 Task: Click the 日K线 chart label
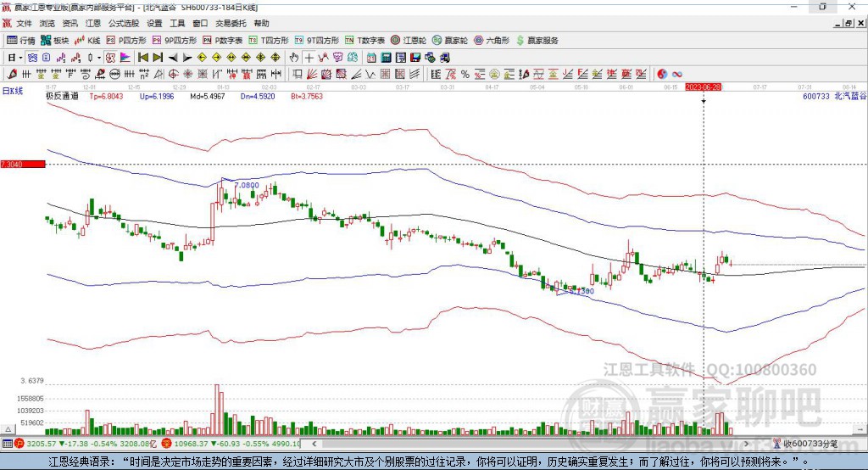click(13, 91)
